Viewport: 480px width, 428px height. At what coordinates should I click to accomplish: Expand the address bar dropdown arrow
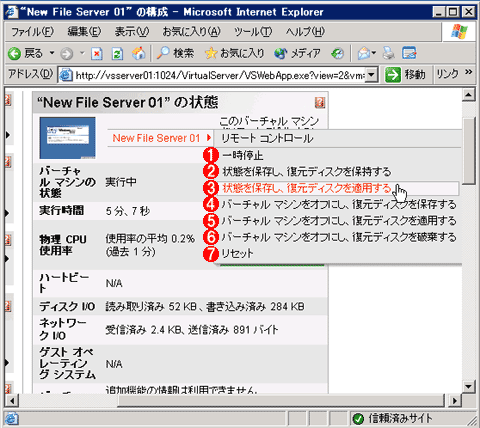click(372, 75)
